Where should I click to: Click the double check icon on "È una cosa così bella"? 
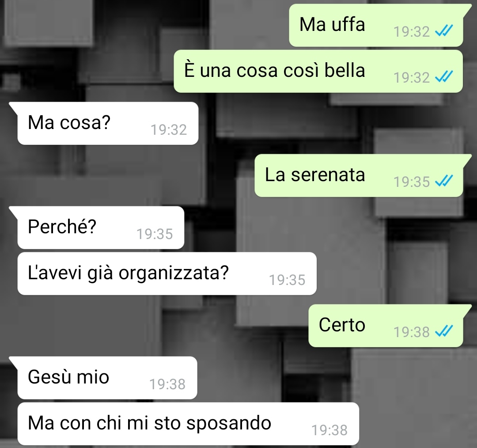pyautogui.click(x=444, y=76)
